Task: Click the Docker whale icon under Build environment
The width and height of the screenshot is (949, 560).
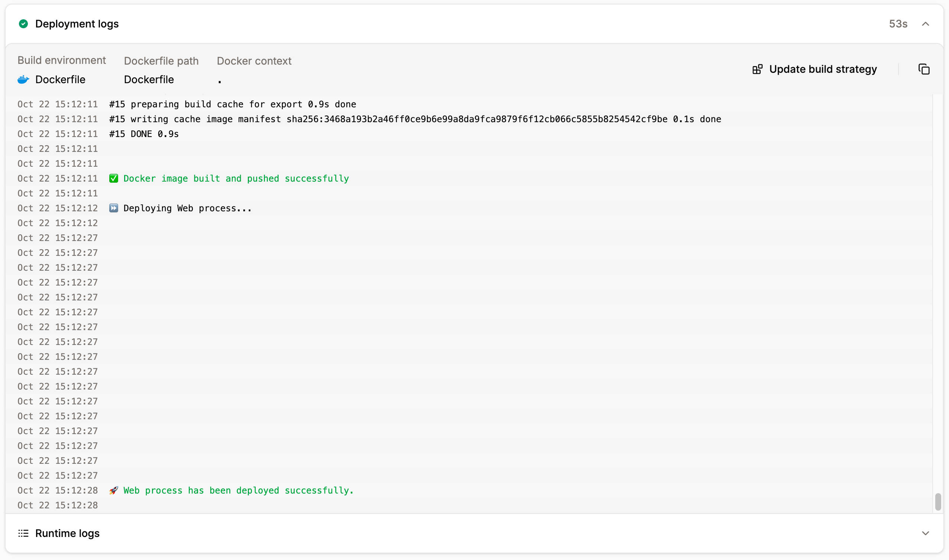Action: [23, 79]
